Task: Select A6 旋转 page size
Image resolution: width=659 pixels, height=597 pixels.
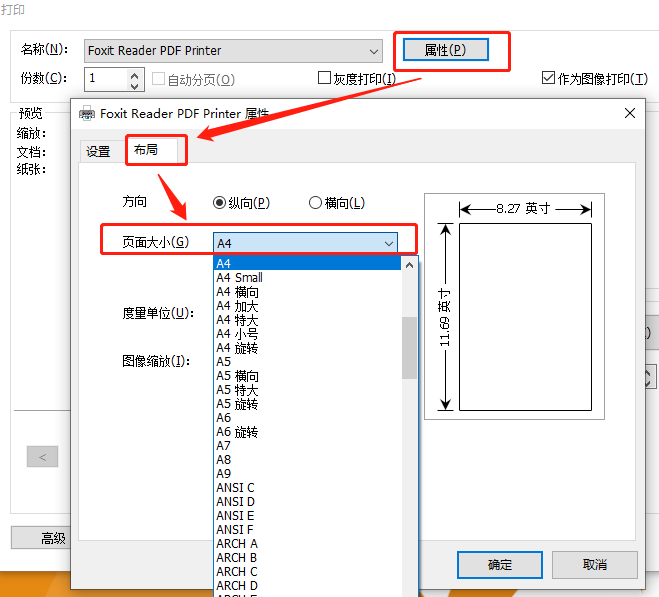Action: pyautogui.click(x=308, y=432)
